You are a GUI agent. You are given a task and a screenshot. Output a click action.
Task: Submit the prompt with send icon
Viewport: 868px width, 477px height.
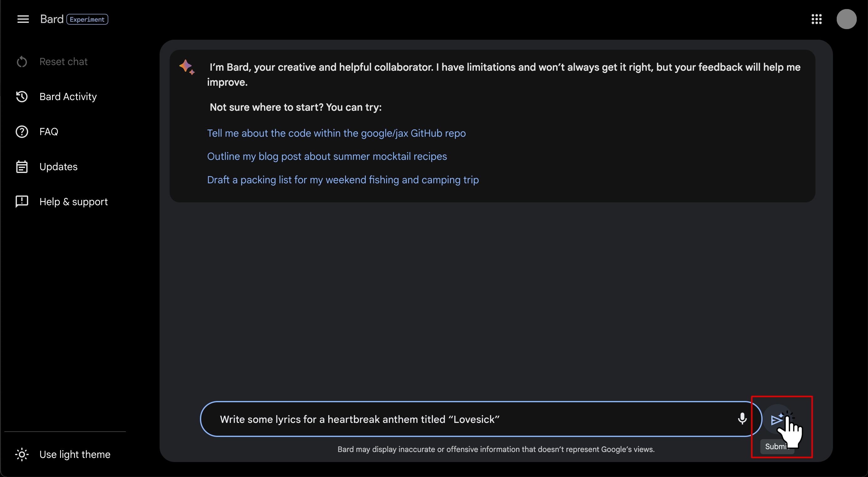tap(777, 419)
